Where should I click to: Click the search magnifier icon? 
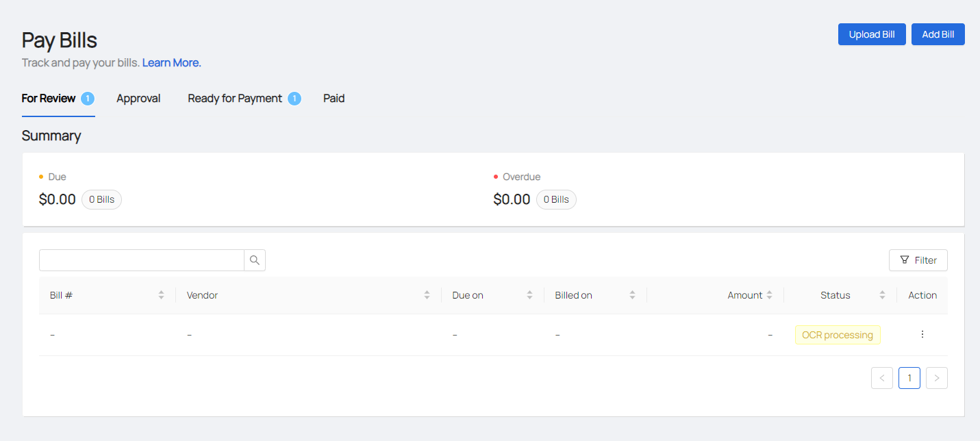(254, 260)
